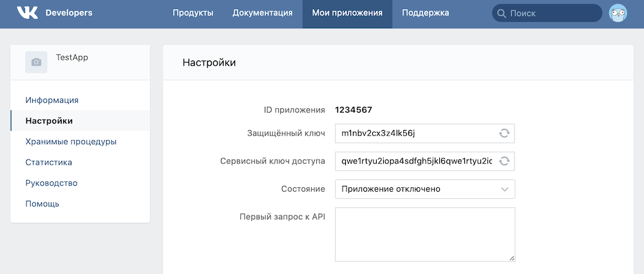The image size is (644, 274).
Task: Open the user avatar profile menu
Action: click(x=618, y=13)
